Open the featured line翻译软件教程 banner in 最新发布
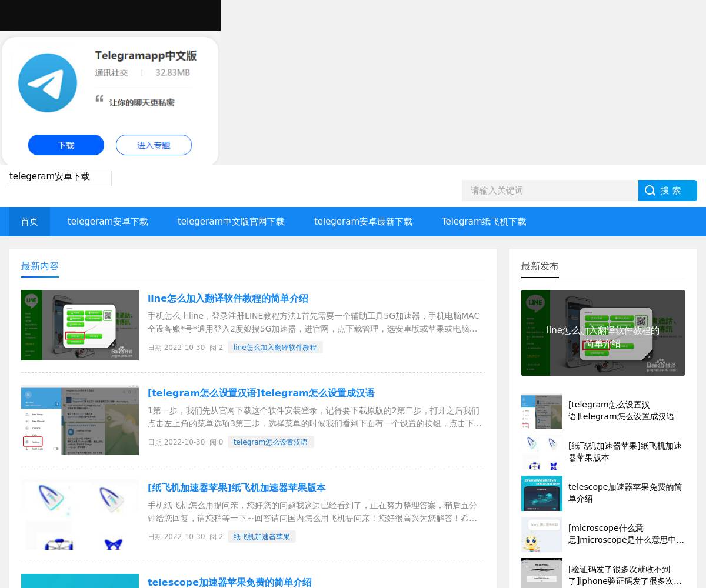Image resolution: width=706 pixels, height=588 pixels. (603, 333)
